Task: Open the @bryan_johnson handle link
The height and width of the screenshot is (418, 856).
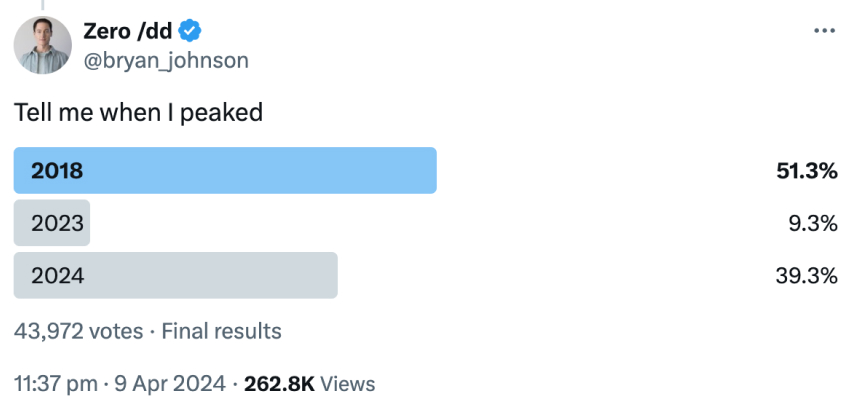Action: [166, 60]
